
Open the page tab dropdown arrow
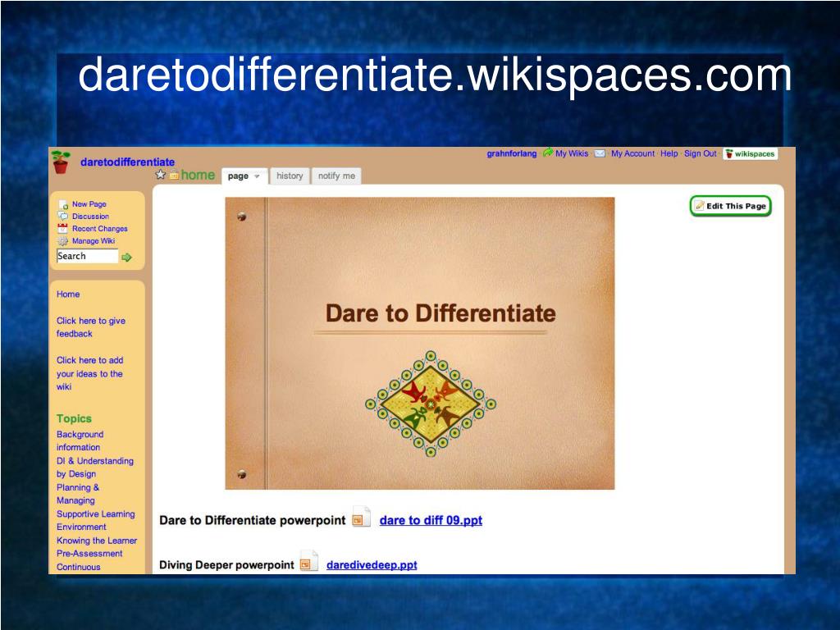[257, 176]
